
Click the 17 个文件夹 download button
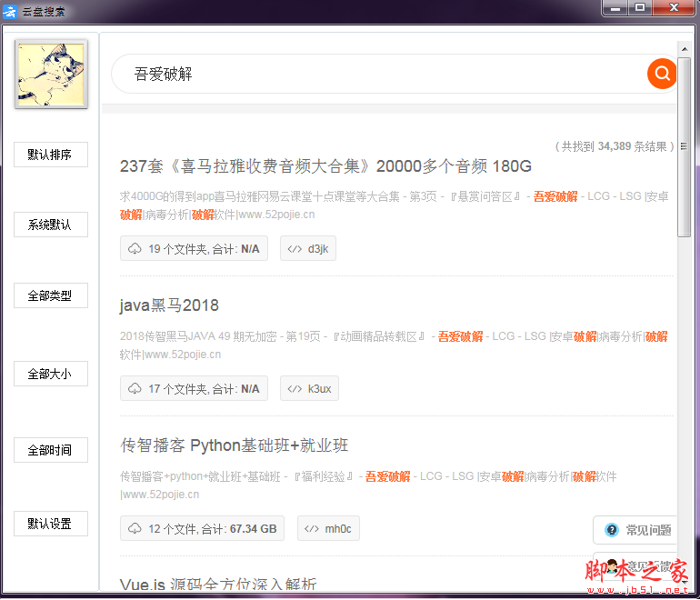194,388
